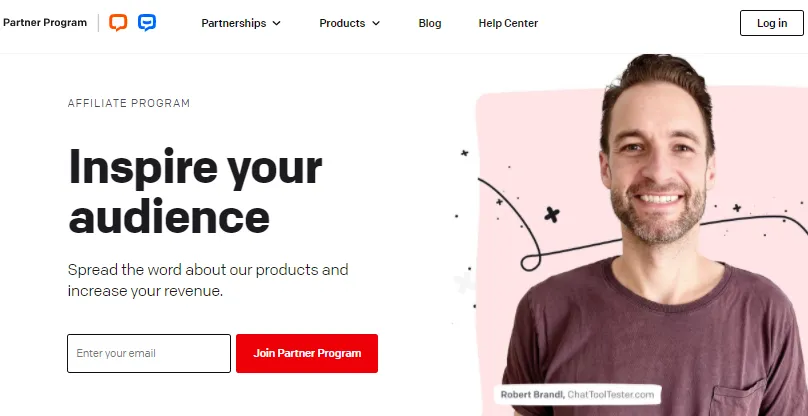Click the Robert Brandl, ChatToolTester.com caption

click(578, 394)
